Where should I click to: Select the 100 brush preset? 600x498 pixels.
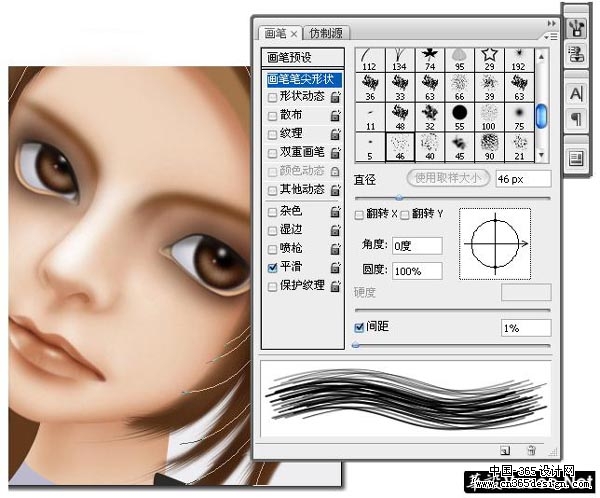coord(489,117)
